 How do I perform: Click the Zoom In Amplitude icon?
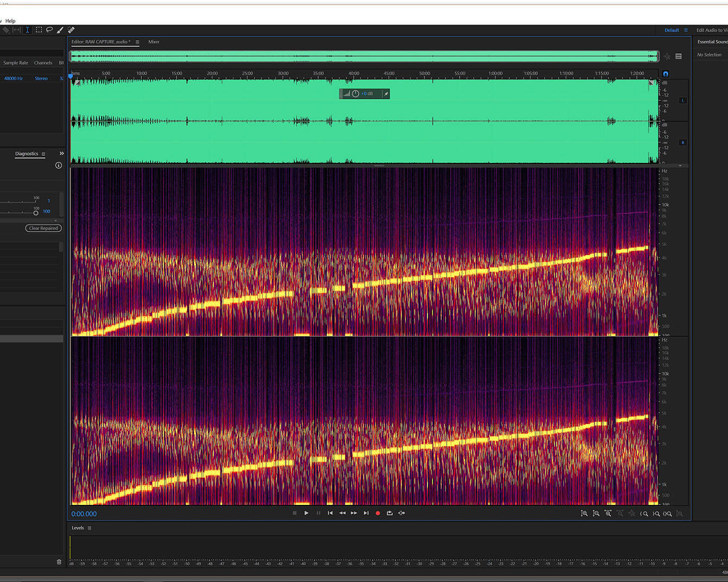(x=585, y=514)
